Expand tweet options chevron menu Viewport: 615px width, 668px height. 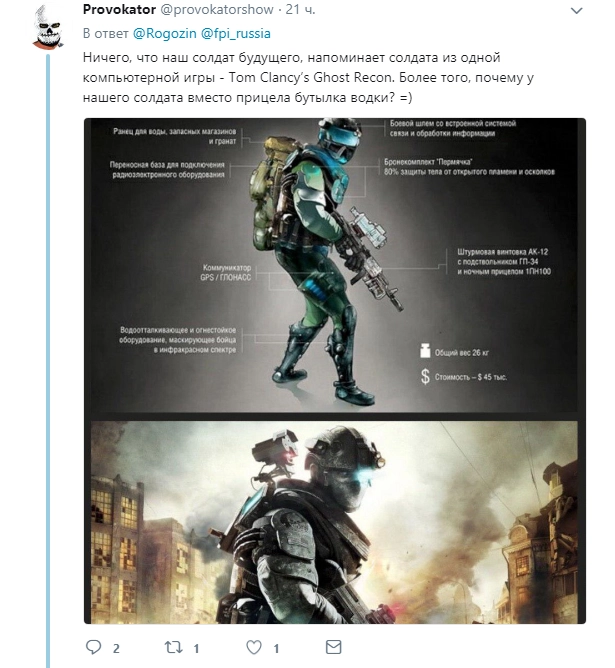coord(576,11)
